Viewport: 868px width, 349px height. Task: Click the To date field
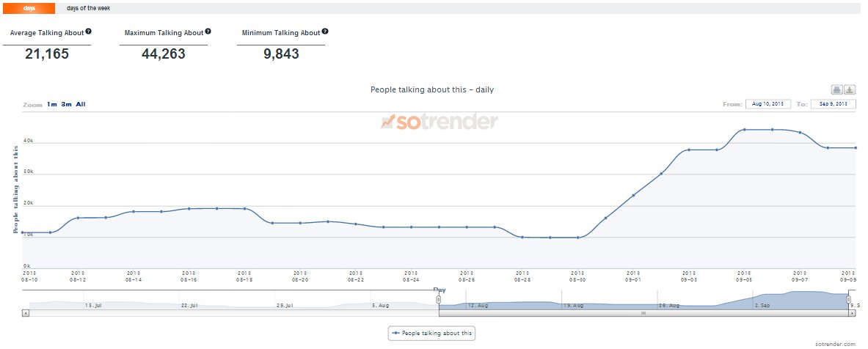tap(834, 104)
